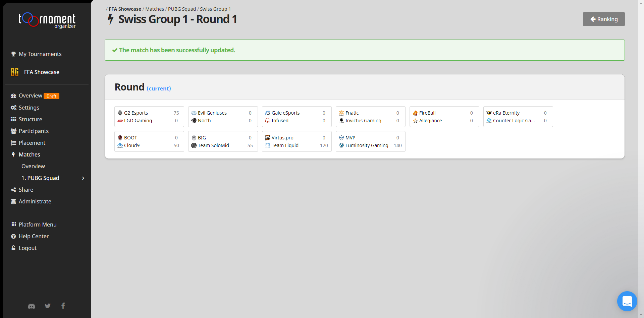
Task: Click the successfully updated message
Action: (177, 50)
